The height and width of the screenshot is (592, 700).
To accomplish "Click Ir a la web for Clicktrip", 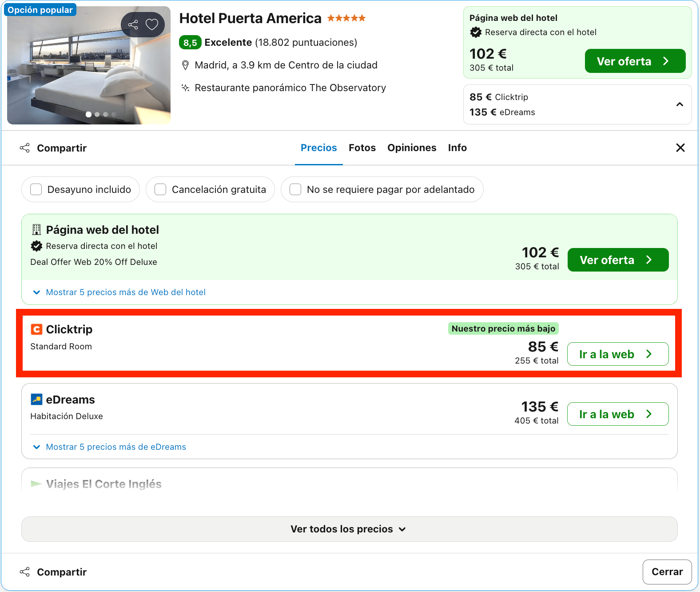I will tap(618, 354).
